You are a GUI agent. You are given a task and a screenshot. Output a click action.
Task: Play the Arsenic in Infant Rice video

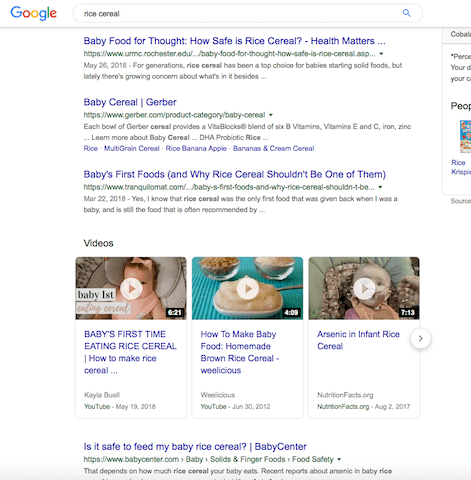(364, 288)
